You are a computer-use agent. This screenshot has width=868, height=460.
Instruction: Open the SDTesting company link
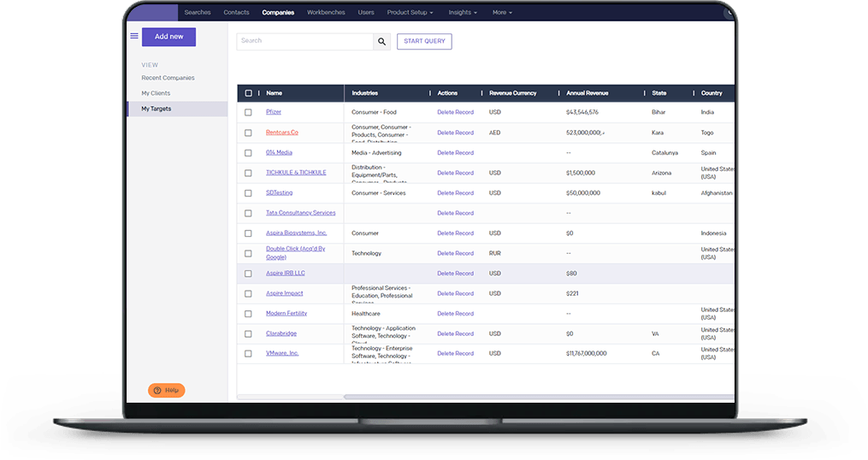pos(279,192)
